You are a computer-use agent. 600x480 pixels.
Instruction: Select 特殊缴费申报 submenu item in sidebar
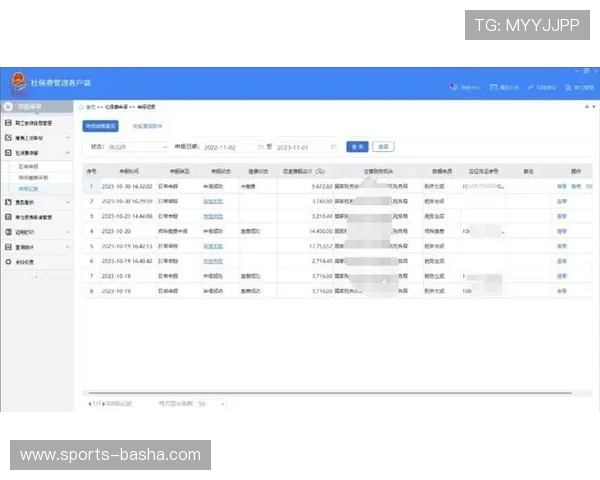click(33, 178)
